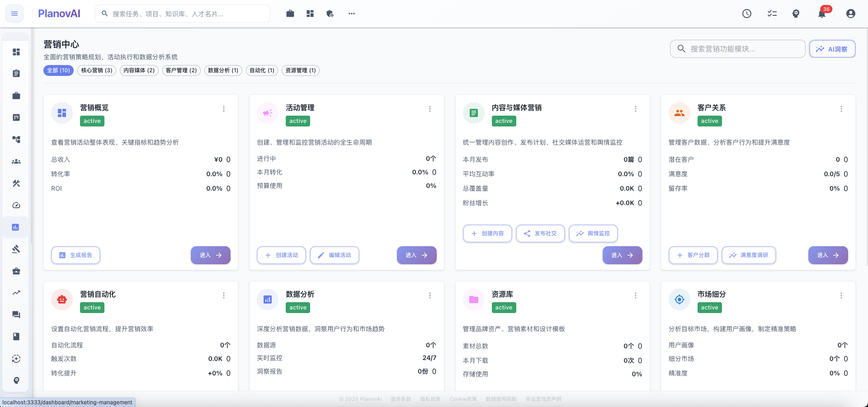The height and width of the screenshot is (407, 868).
Task: Click the briefcase icon in top toolbar
Action: click(x=290, y=14)
